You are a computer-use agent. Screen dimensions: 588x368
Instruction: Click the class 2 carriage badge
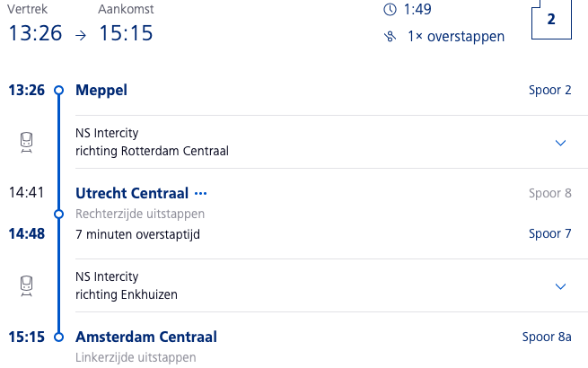[x=551, y=20]
